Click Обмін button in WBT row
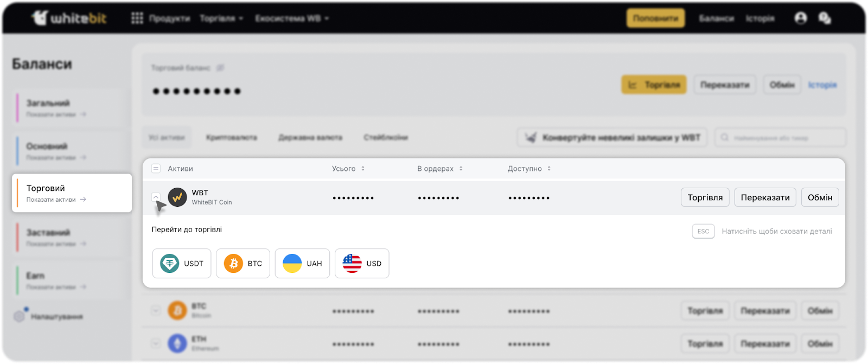 click(820, 197)
